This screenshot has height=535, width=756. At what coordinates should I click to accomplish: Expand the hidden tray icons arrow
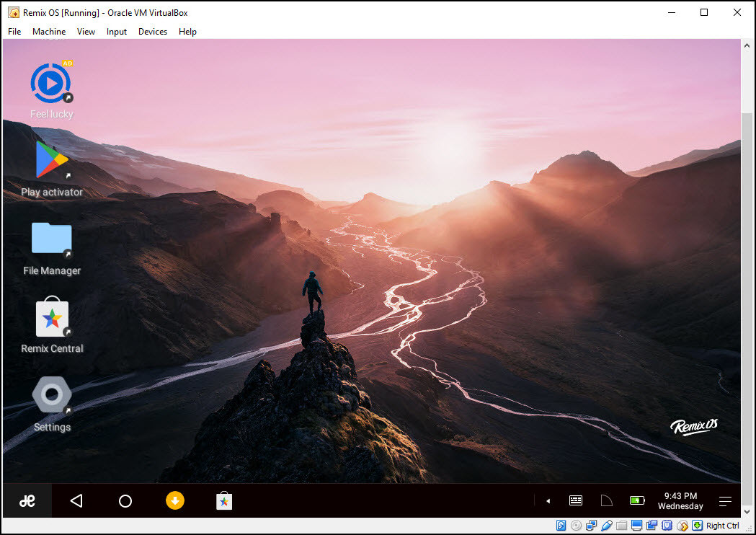click(548, 501)
